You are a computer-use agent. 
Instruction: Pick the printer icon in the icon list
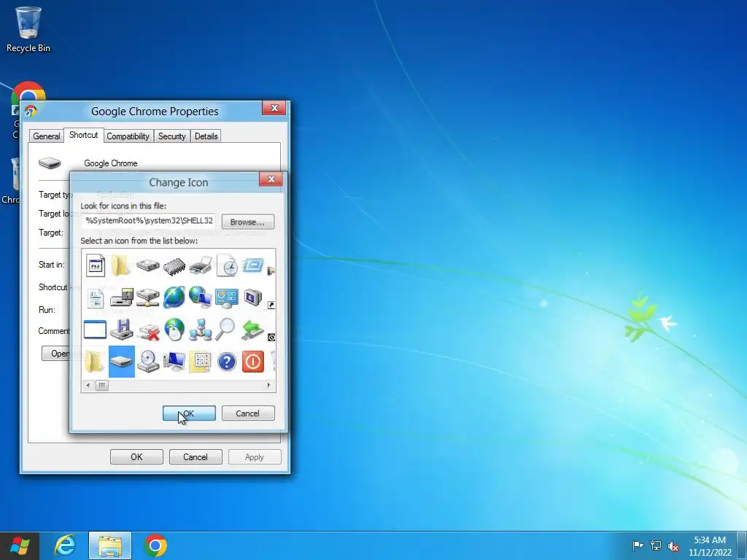[200, 265]
